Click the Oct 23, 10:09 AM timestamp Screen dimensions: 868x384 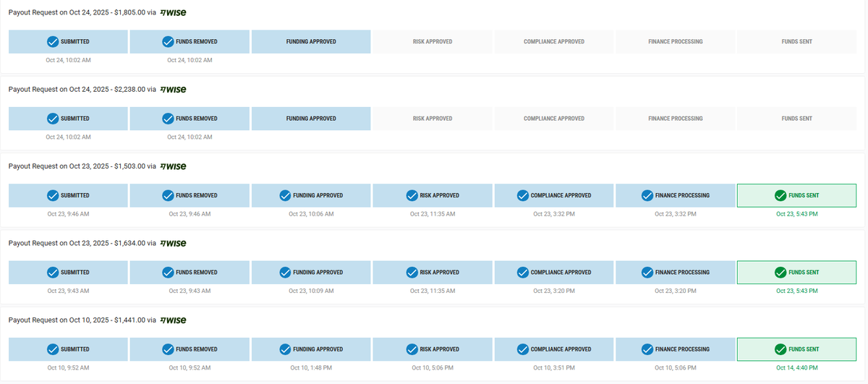pos(311,291)
